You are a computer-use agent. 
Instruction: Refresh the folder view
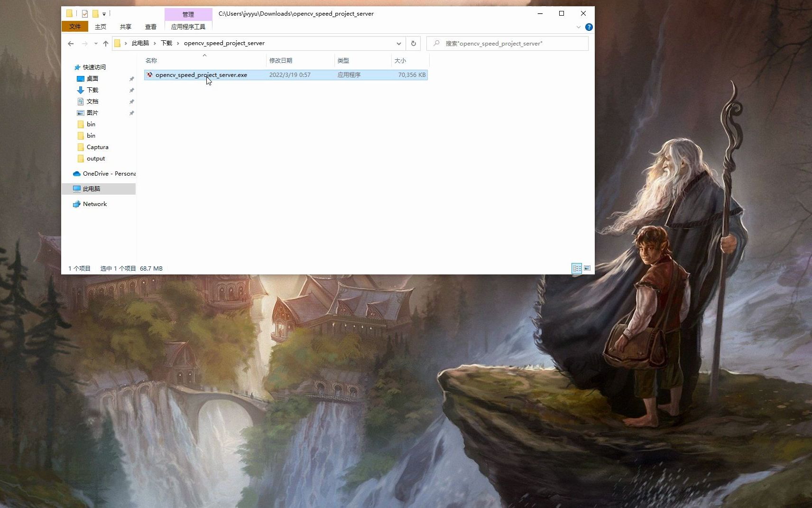point(414,44)
